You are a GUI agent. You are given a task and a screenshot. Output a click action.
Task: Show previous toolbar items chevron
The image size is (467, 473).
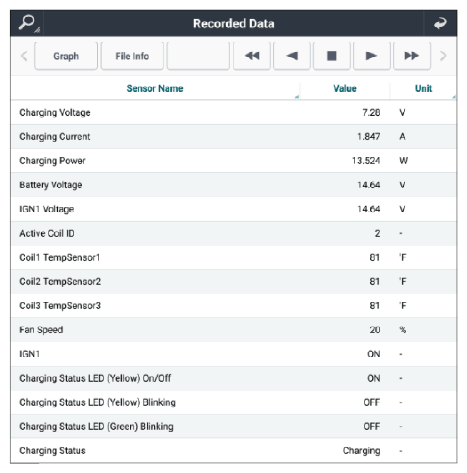[x=24, y=56]
